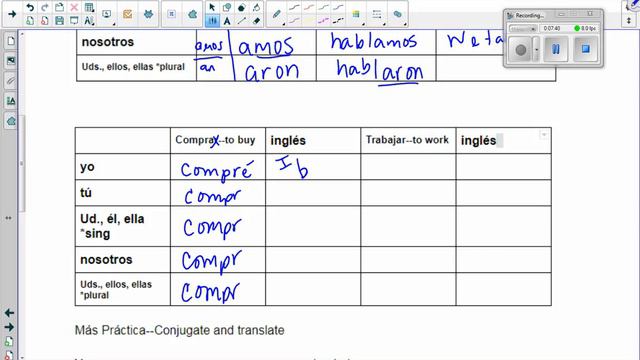Image resolution: width=640 pixels, height=360 pixels.
Task: Launch the Response checkmark tool
Action: 127,14
